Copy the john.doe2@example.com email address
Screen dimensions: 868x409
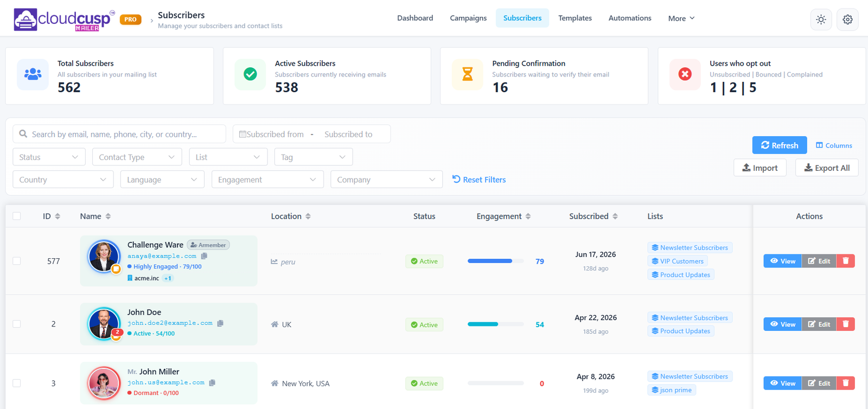coord(220,323)
